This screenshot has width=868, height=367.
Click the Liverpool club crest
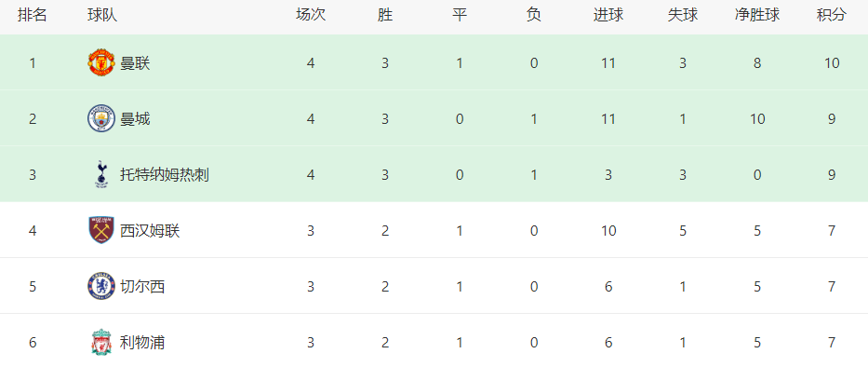click(101, 342)
